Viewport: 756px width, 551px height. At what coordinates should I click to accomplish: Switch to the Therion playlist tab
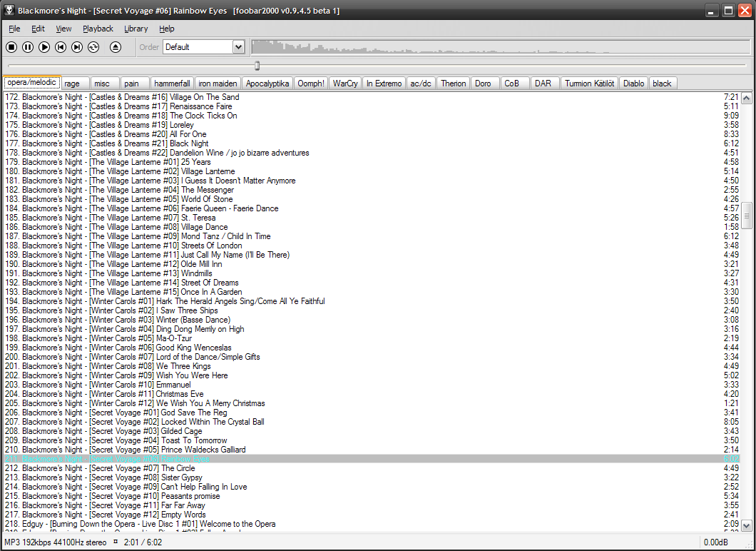(x=453, y=84)
